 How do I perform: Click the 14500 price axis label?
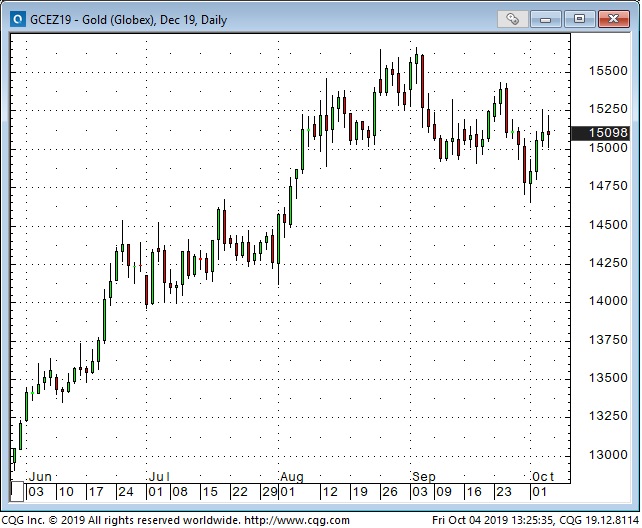pyautogui.click(x=608, y=225)
